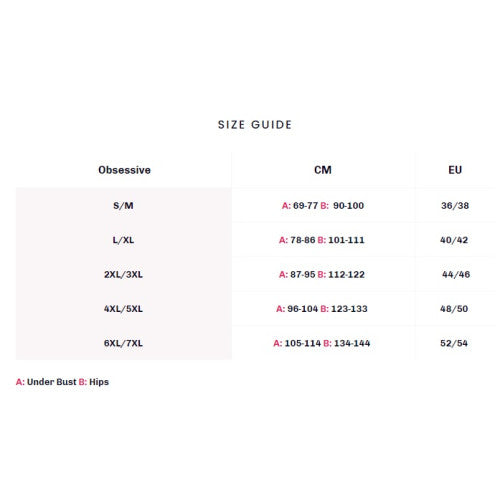500x500 pixels.
Task: Select the Obsessive column header
Action: pyautogui.click(x=124, y=170)
